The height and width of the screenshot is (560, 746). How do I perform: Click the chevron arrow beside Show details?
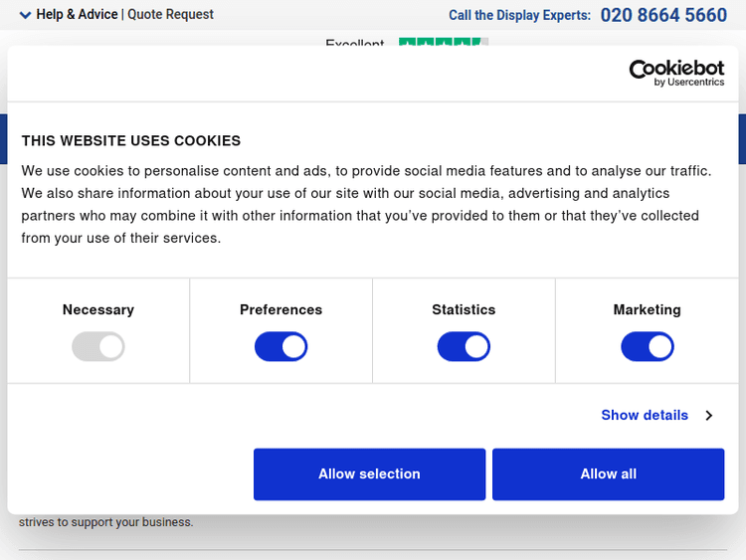[x=709, y=416]
